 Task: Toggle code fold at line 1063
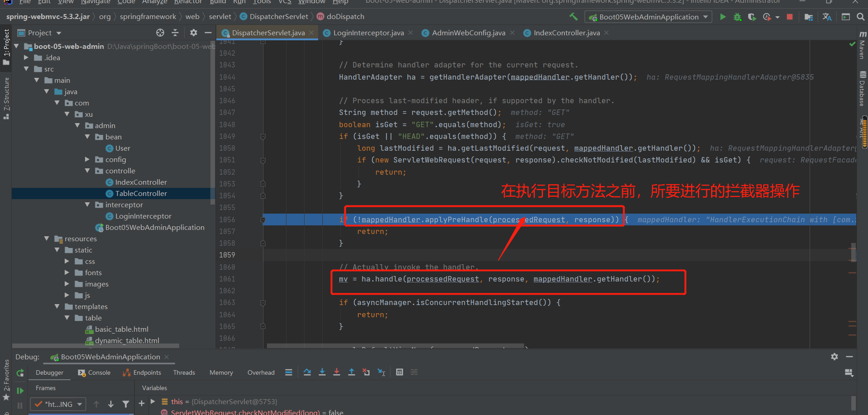tap(263, 303)
